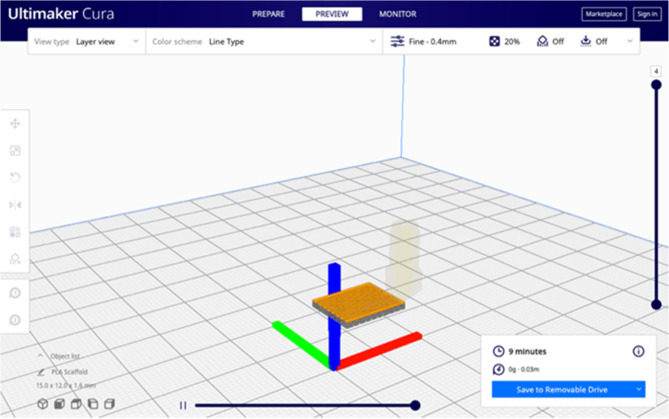Click the layer slider bottom handle

click(x=656, y=305)
